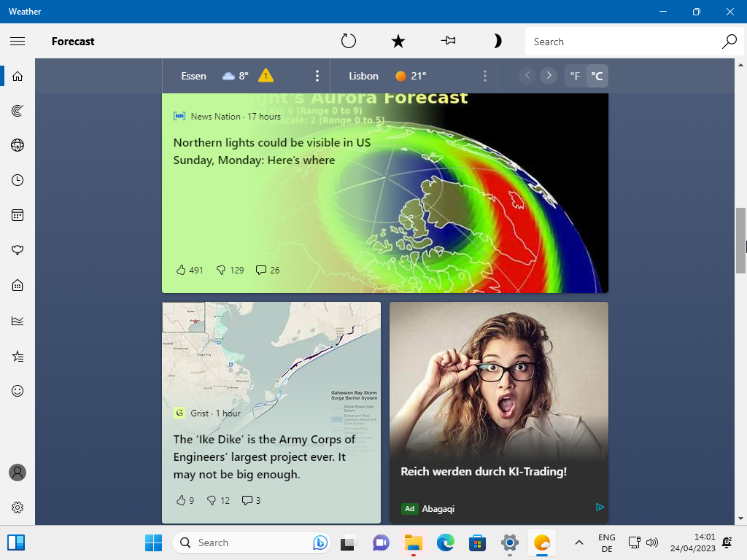The width and height of the screenshot is (747, 560).
Task: Open Monthly forecast calendar icon
Action: click(x=18, y=215)
